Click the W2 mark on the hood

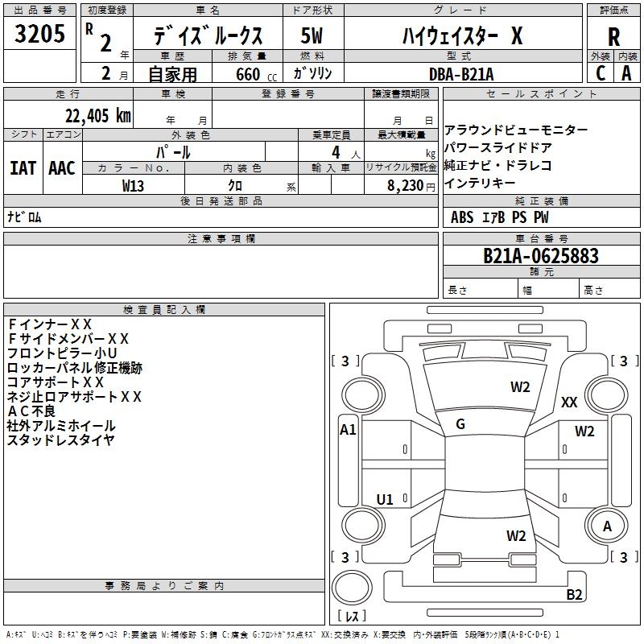coord(520,387)
